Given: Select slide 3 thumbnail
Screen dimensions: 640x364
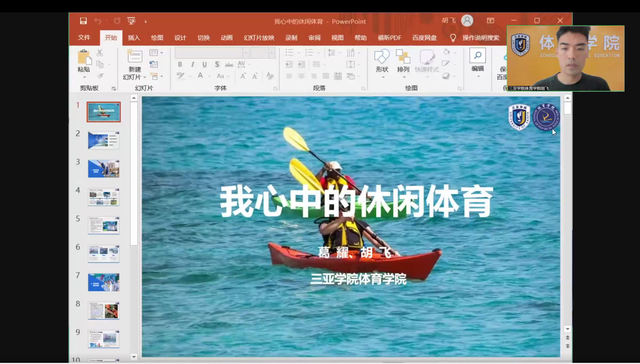Looking at the screenshot, I should point(103,169).
